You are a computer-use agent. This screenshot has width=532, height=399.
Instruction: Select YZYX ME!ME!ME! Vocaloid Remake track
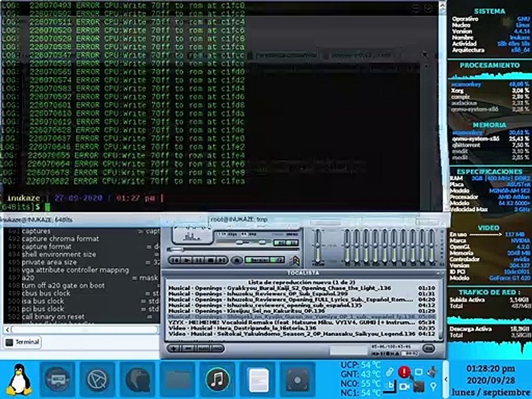point(301,323)
